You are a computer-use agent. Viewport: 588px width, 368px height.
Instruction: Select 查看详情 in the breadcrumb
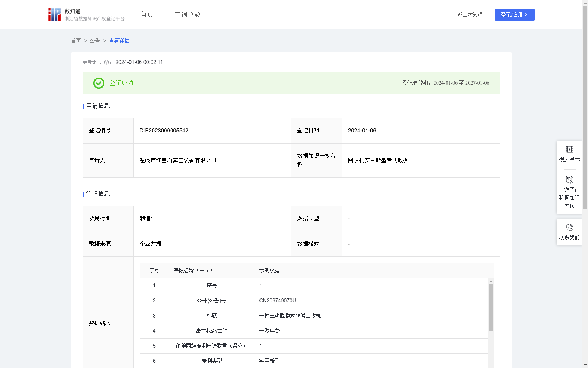pyautogui.click(x=119, y=41)
